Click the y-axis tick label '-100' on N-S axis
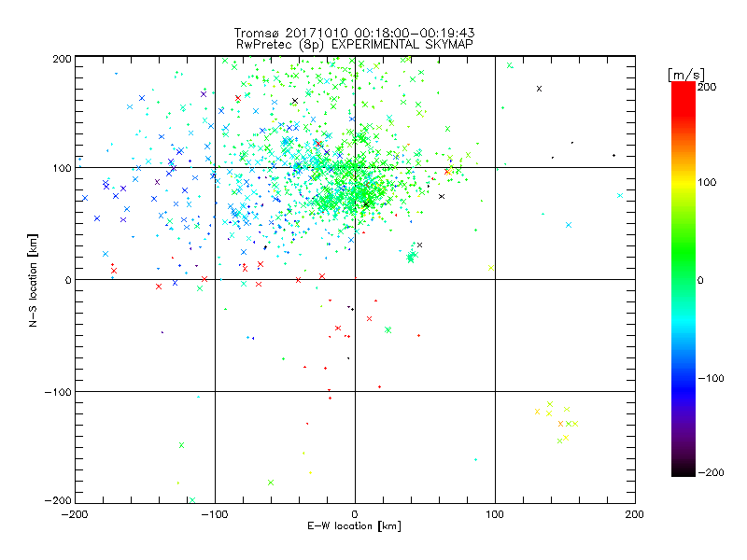Screen dimensions: 747x560 [x=58, y=392]
